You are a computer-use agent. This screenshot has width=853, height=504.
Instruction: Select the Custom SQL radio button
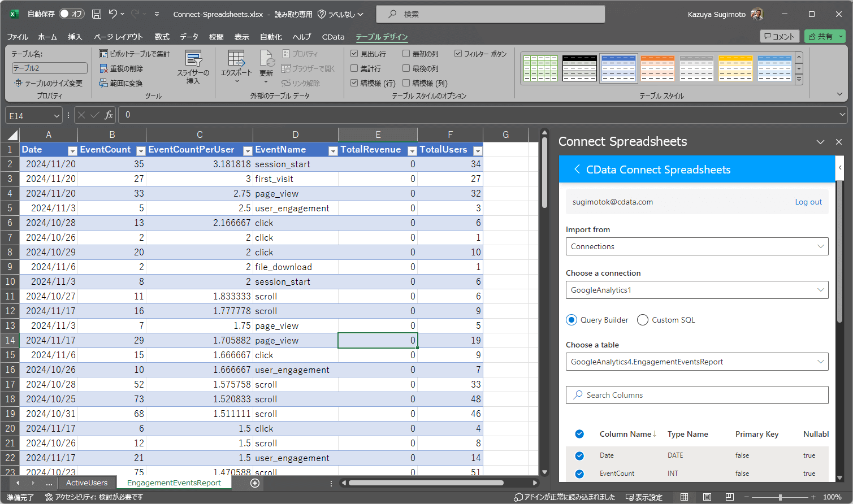[643, 320]
